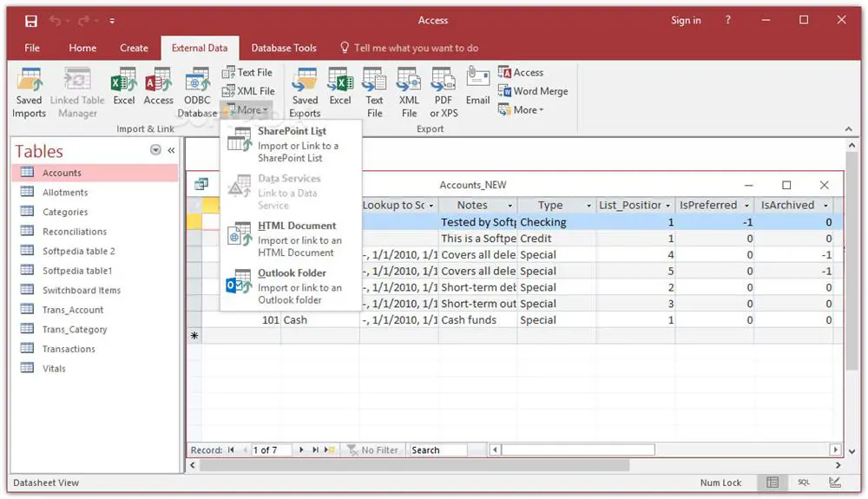Open the Type column filter dropdown
Screen dimensions: 868x499
click(589, 206)
